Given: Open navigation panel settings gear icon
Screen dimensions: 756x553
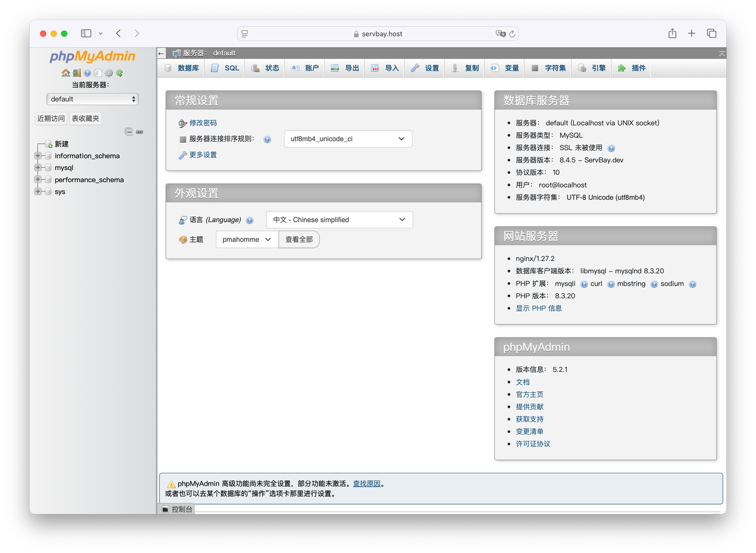Looking at the screenshot, I should coord(109,73).
